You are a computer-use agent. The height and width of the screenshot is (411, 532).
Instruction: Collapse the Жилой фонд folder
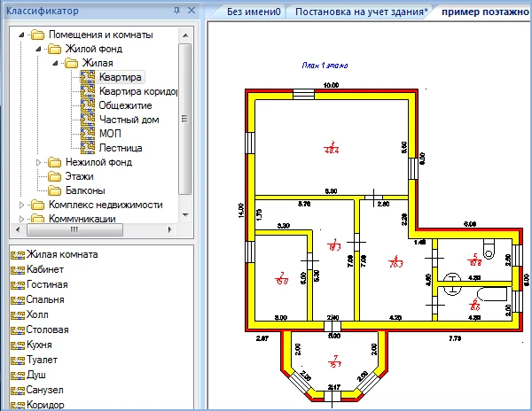click(38, 49)
